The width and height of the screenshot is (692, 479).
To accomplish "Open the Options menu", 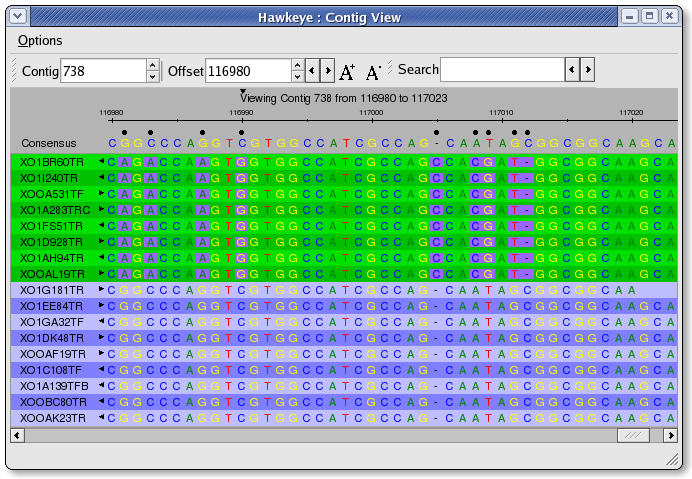I will [40, 40].
